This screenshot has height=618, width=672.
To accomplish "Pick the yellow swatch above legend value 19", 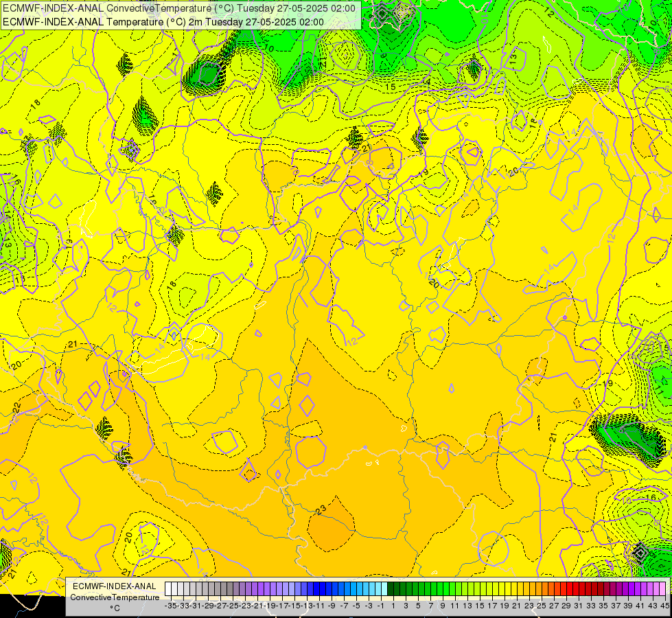I will pos(502,589).
